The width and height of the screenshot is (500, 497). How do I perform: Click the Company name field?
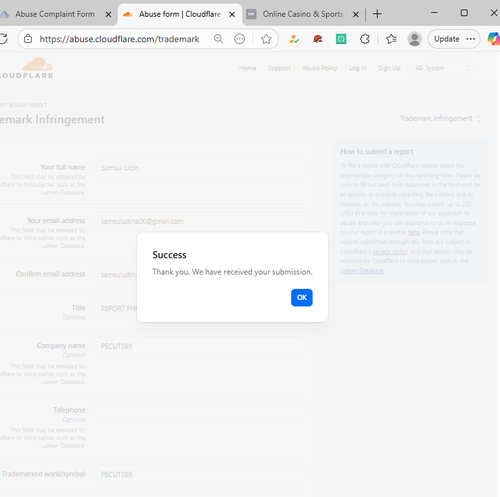tap(200, 346)
